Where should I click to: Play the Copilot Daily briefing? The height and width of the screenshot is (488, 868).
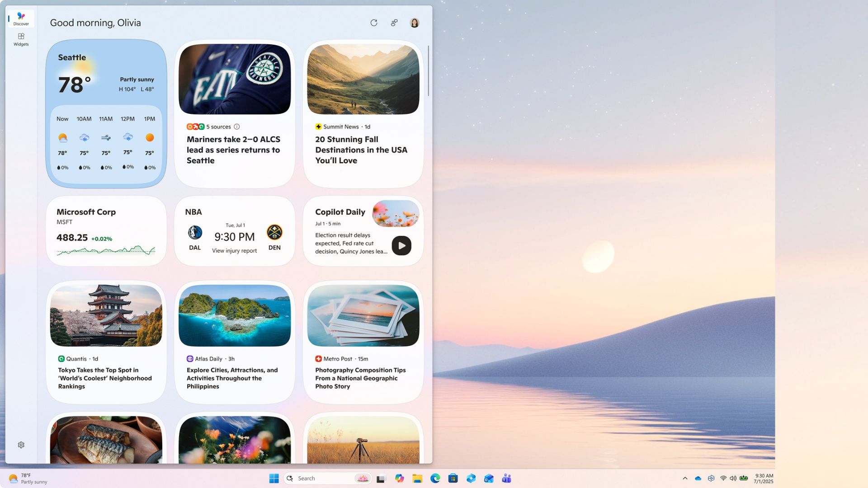pyautogui.click(x=401, y=246)
